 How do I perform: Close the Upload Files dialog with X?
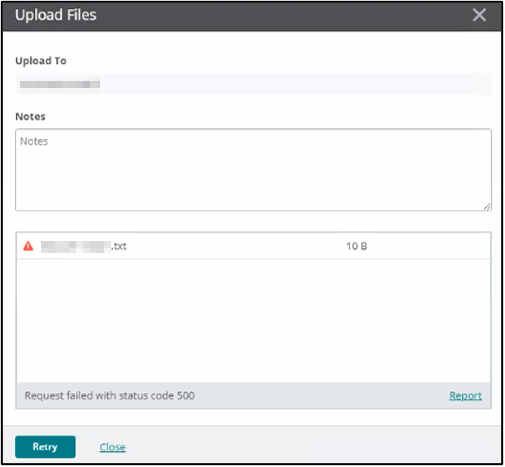[x=479, y=15]
